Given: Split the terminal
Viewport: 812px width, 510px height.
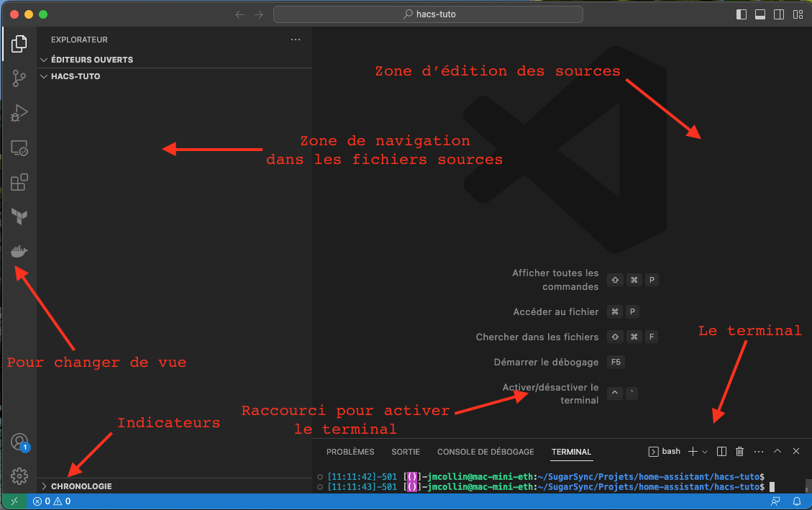Looking at the screenshot, I should [721, 452].
